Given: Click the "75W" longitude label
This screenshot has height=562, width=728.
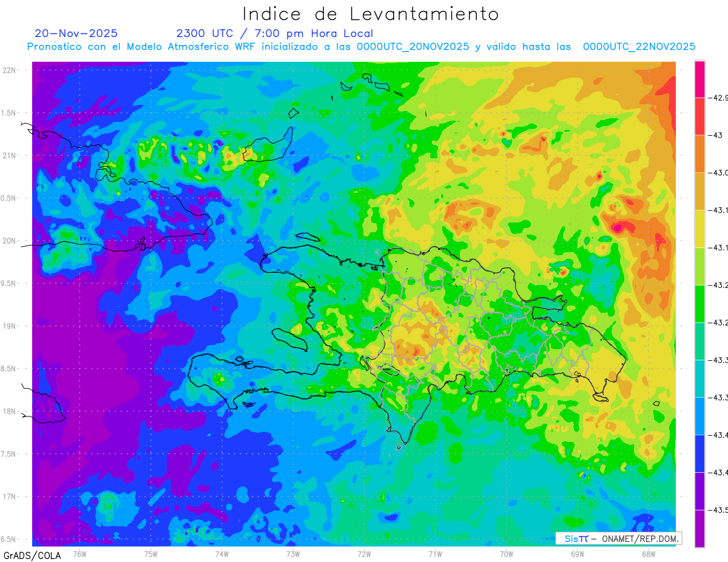Looking at the screenshot, I should (150, 554).
